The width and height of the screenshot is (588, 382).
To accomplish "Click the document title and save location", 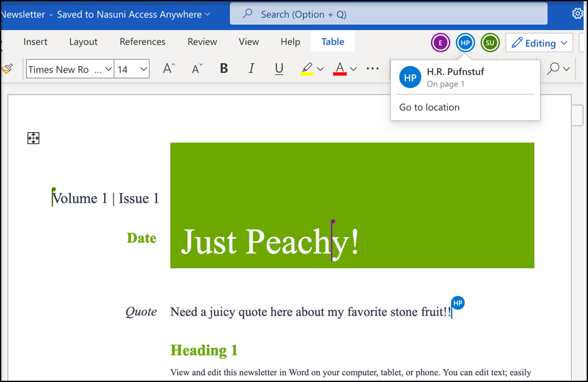I will [x=106, y=14].
